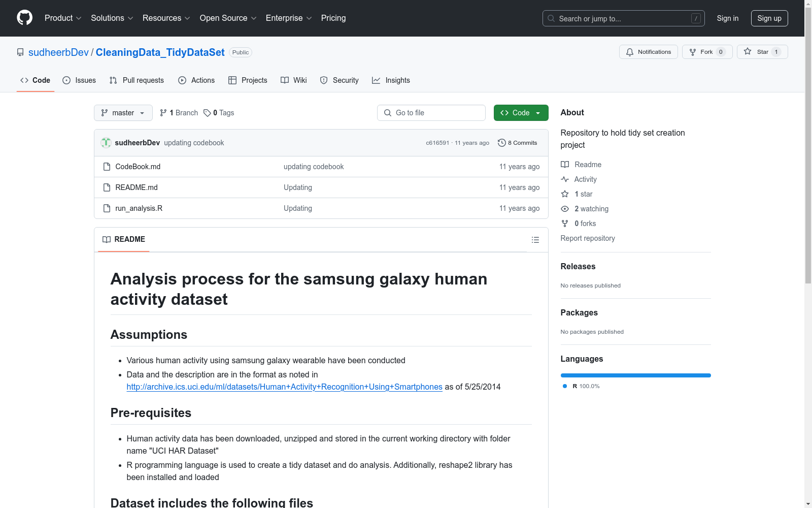Screen dimensions: 812x508
Task: Click the book icon next to Readme
Action: (x=565, y=165)
